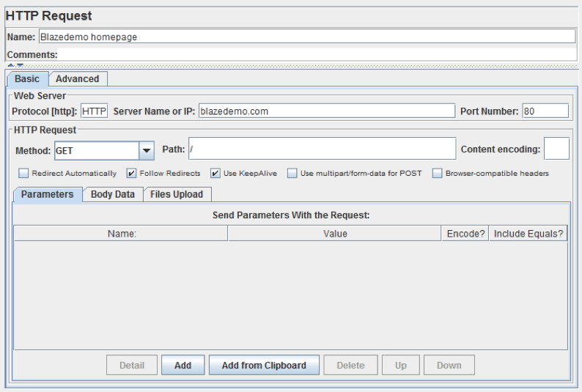Select the Basic tab
582x392 pixels.
(27, 79)
